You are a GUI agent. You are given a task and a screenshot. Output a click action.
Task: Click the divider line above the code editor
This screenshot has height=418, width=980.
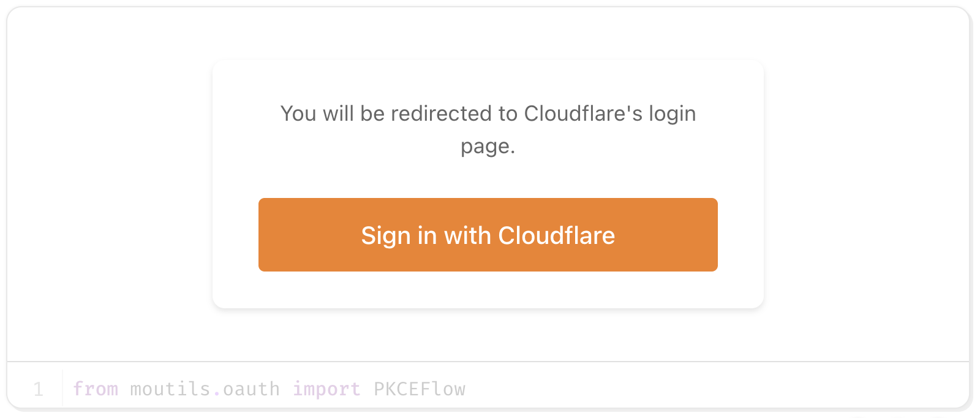488,362
